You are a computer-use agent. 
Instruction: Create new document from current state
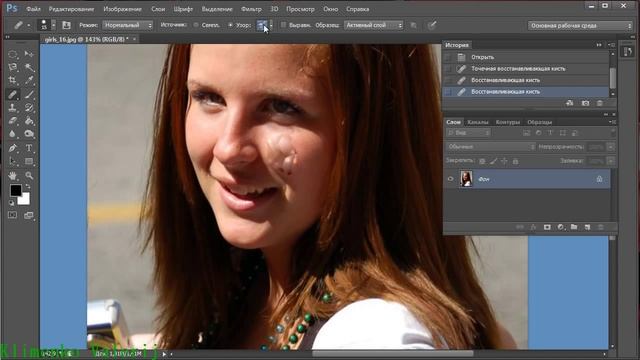(x=570, y=103)
